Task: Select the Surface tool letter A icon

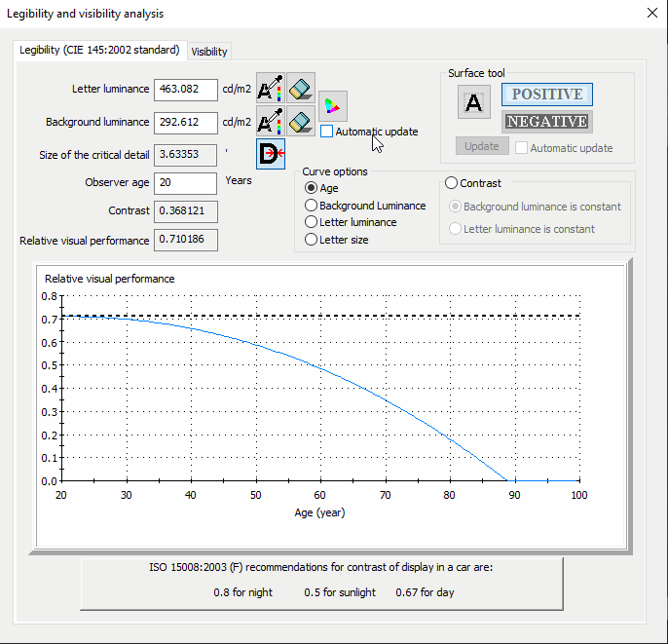Action: [x=474, y=102]
